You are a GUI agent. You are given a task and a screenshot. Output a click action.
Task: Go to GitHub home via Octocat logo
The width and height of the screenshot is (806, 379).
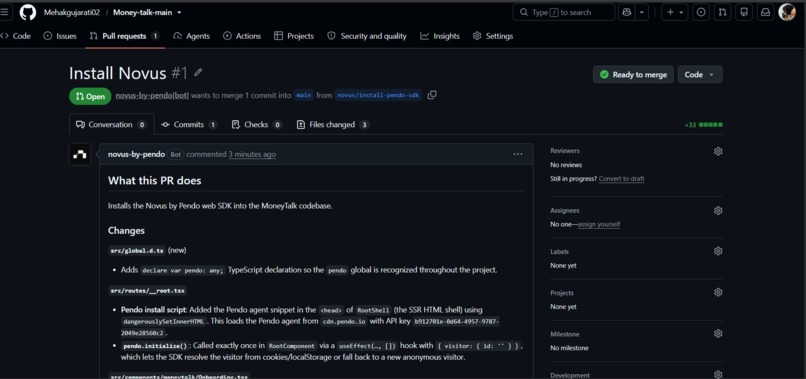28,12
